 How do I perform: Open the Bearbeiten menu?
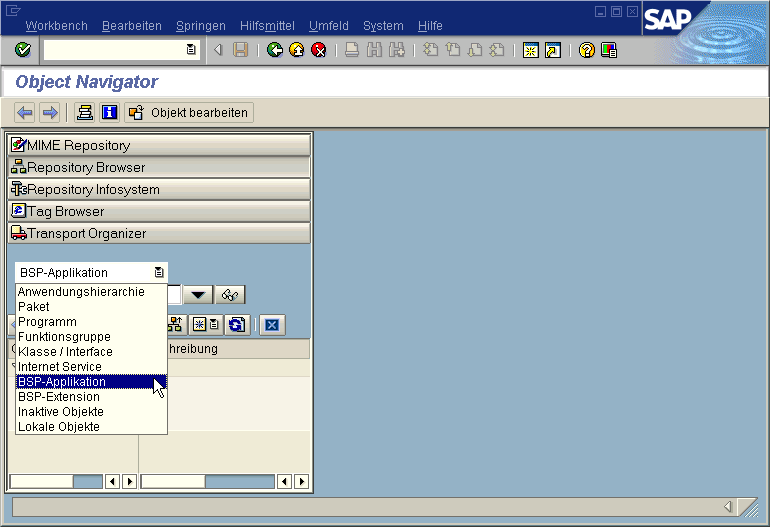click(x=132, y=26)
